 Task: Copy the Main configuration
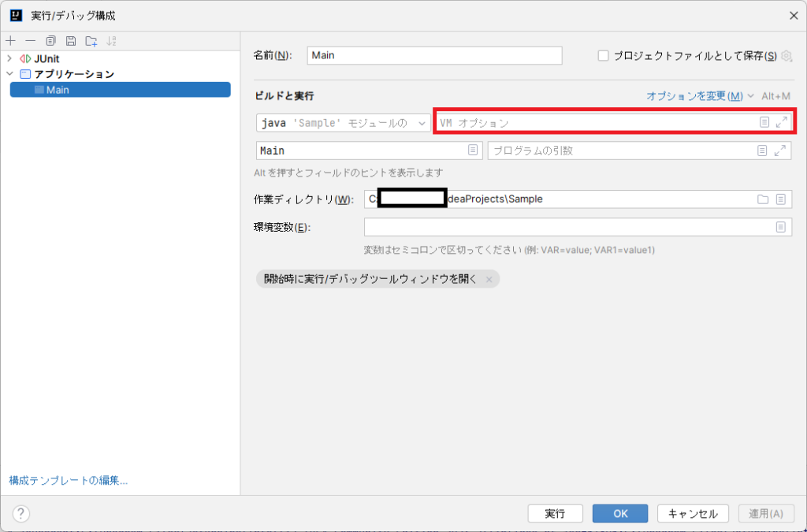point(50,41)
